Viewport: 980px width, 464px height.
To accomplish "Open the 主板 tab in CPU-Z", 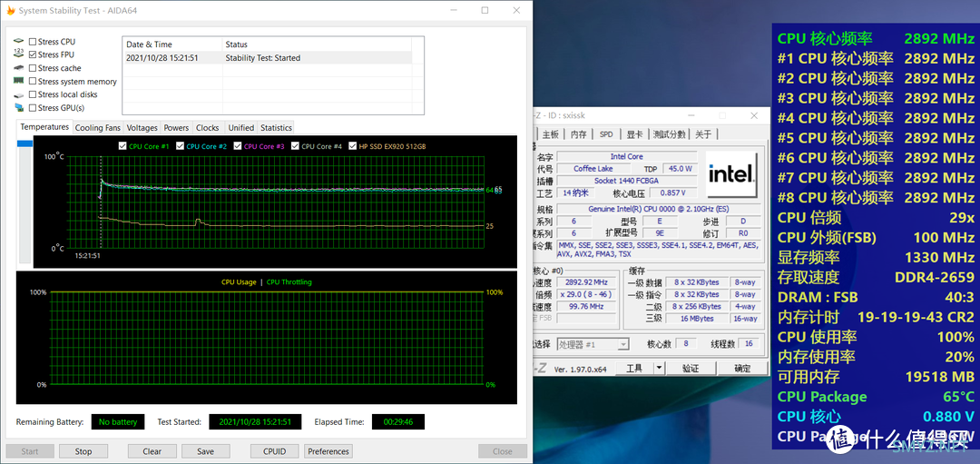I will coord(551,133).
